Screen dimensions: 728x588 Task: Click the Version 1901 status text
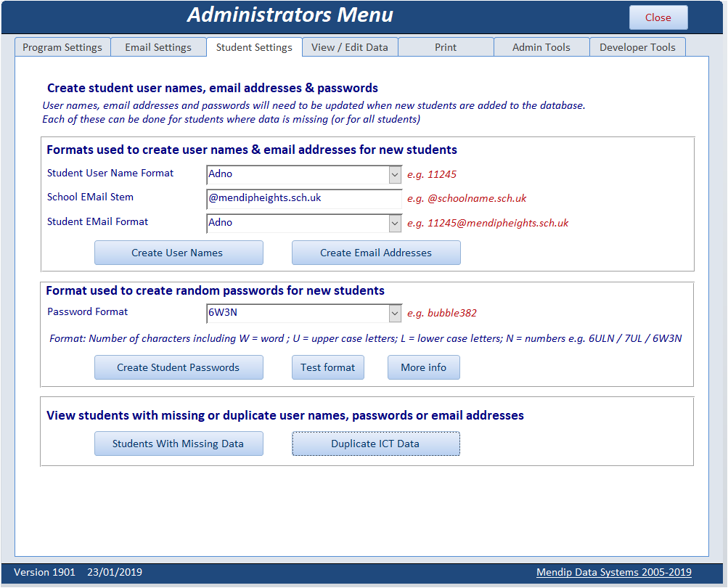click(x=44, y=572)
